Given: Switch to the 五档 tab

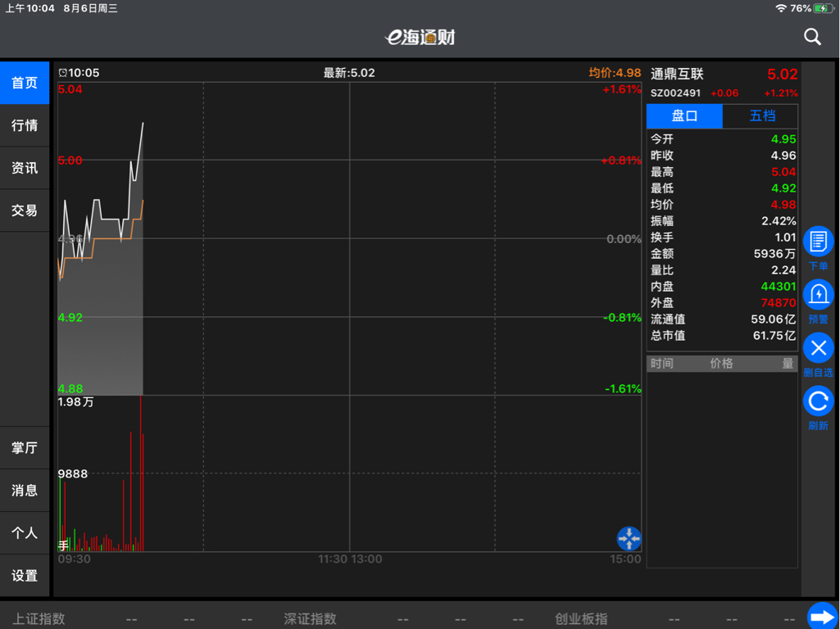Looking at the screenshot, I should (x=761, y=116).
